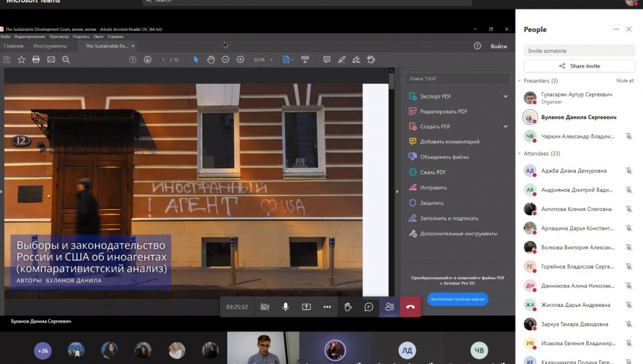Click muted mic icon for Чаркин Александр

[x=629, y=136]
